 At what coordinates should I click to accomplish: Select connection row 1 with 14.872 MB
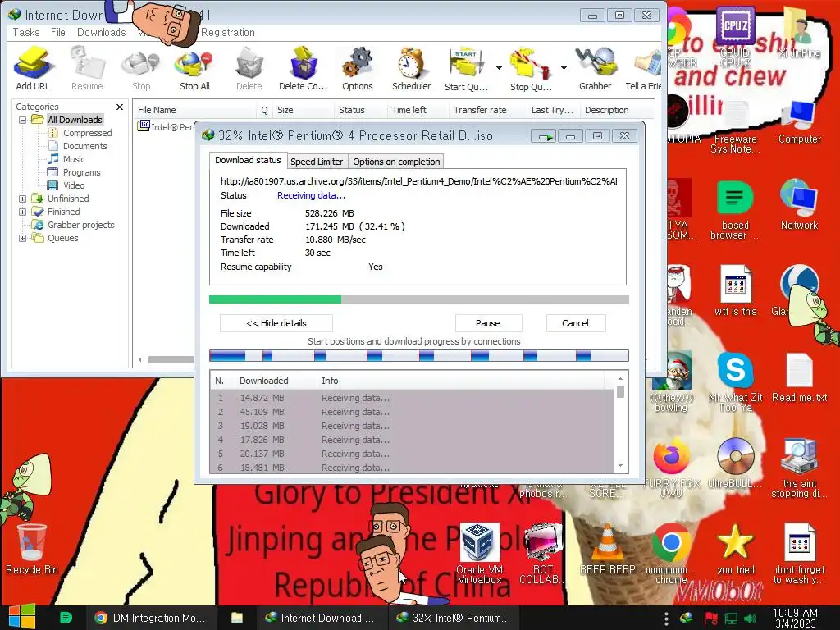click(x=412, y=398)
